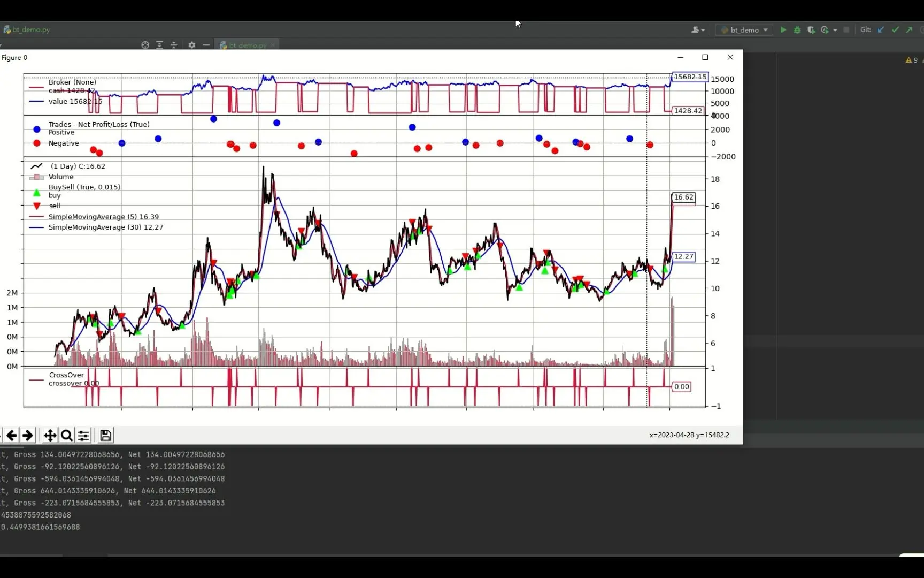
Task: Minimize the Figure 0 window
Action: pos(680,57)
